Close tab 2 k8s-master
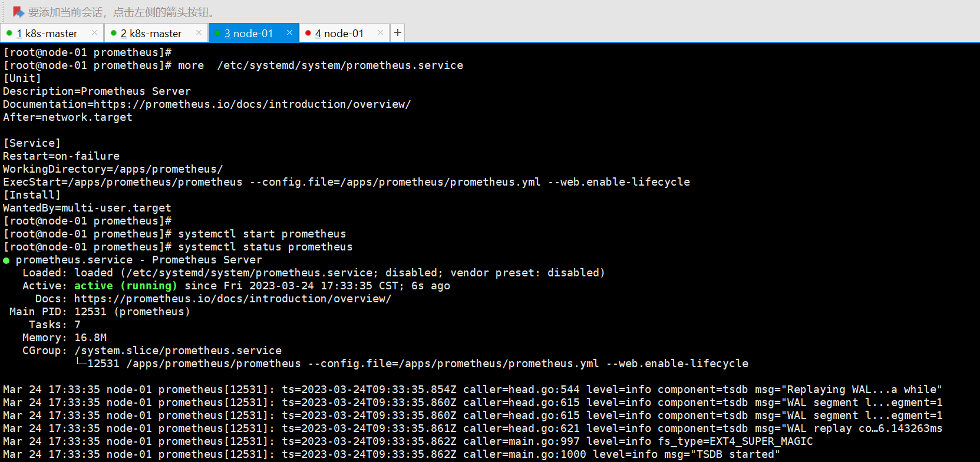Screen dimensions: 980x462 (x=199, y=33)
